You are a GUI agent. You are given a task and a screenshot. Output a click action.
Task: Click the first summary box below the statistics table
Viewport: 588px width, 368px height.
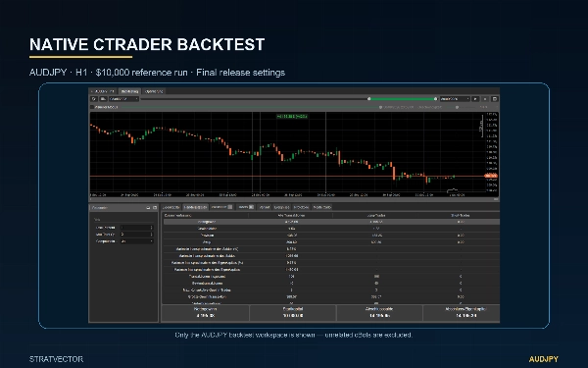click(x=205, y=312)
